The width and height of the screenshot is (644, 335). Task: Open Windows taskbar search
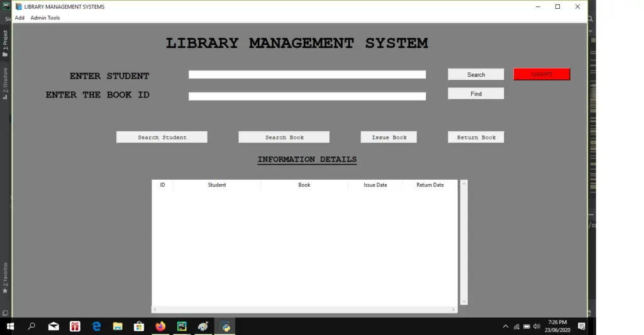coord(31,326)
